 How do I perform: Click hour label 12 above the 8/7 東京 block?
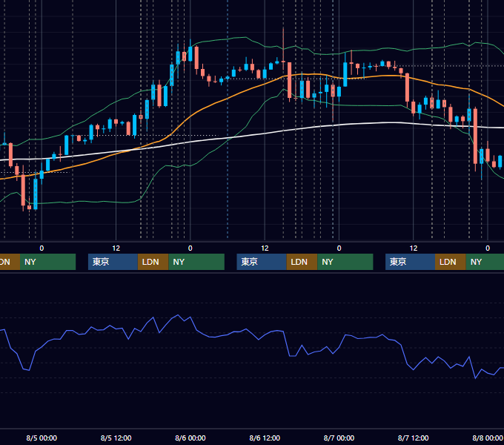(x=414, y=248)
